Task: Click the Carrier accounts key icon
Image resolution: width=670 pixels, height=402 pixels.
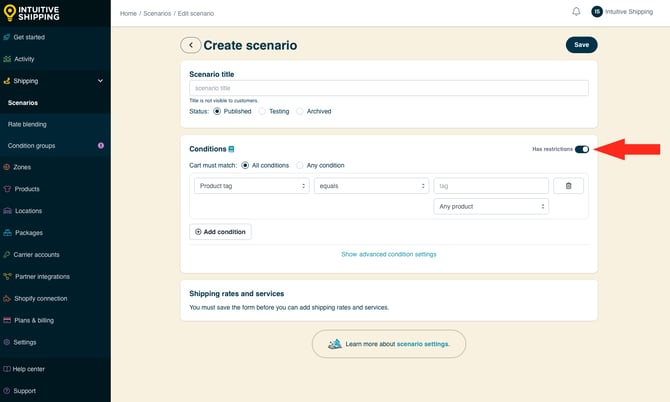Action: [6, 255]
